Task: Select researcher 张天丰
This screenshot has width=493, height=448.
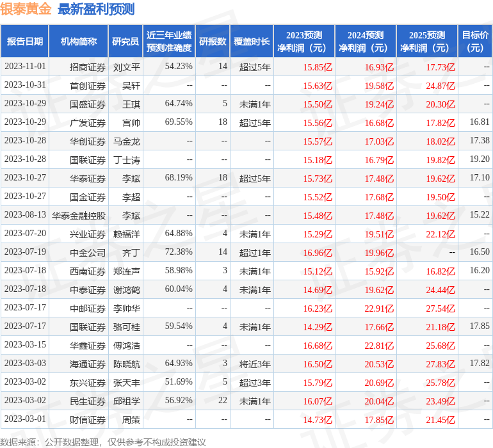Action: tap(127, 383)
